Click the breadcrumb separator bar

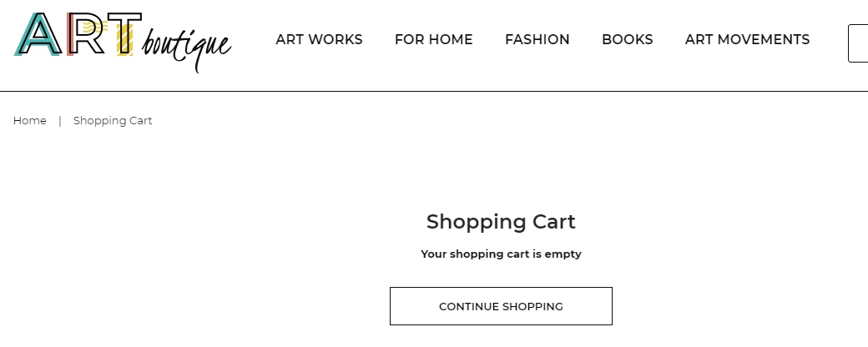click(x=60, y=121)
